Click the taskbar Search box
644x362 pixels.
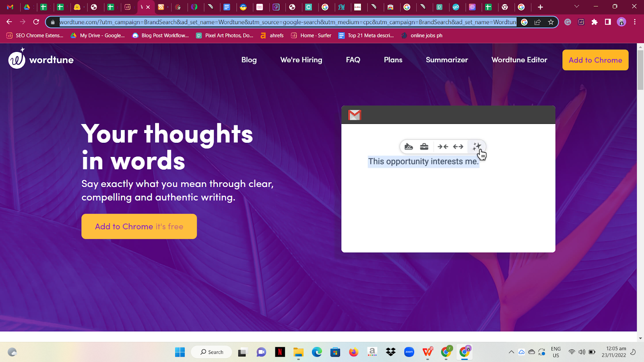(212, 352)
